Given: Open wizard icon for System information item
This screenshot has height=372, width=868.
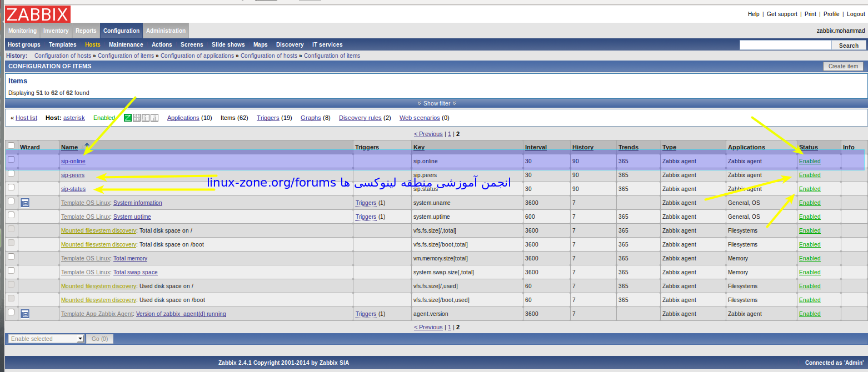Looking at the screenshot, I should click(25, 203).
